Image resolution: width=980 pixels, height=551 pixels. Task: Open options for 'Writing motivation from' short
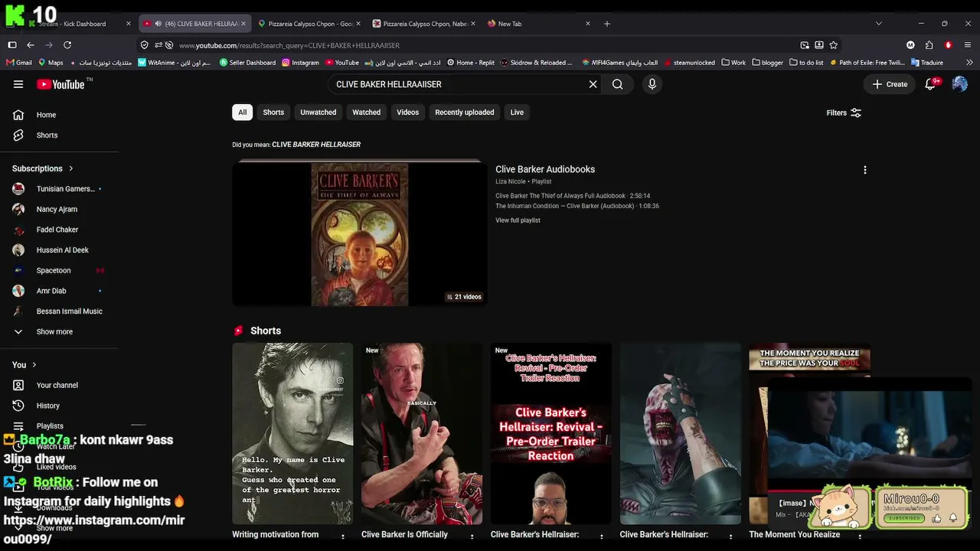point(343,536)
